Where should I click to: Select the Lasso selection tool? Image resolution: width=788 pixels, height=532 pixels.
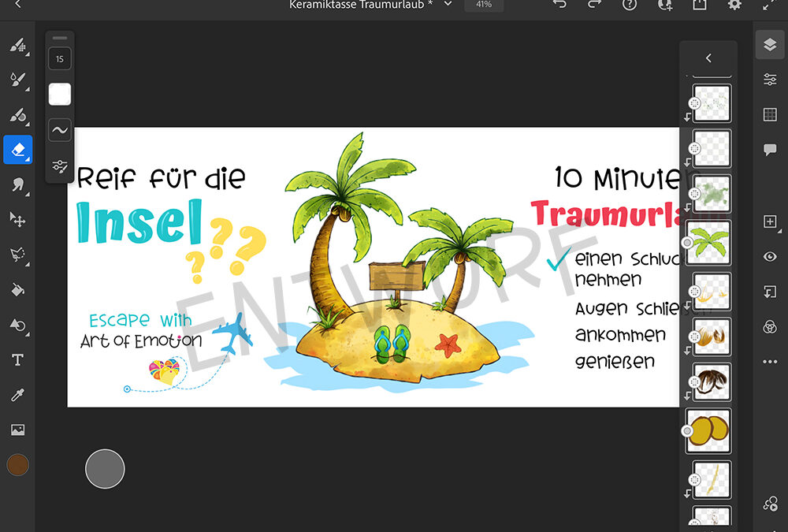pyautogui.click(x=17, y=254)
